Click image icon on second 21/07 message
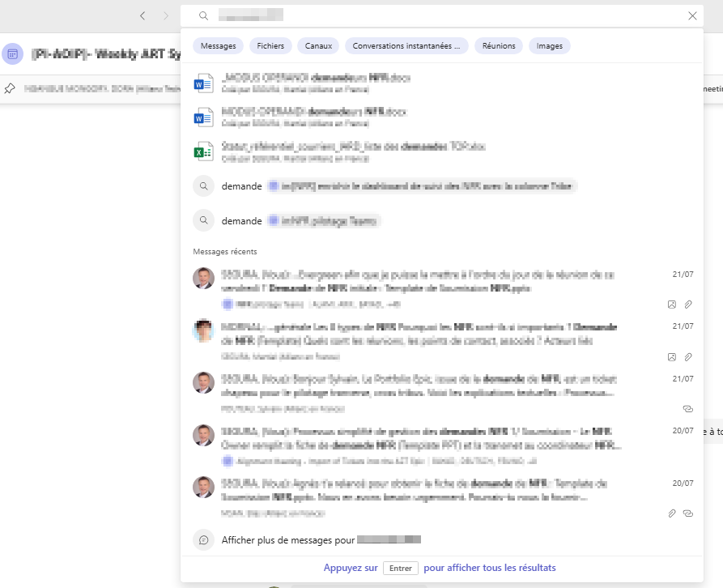 click(x=672, y=357)
